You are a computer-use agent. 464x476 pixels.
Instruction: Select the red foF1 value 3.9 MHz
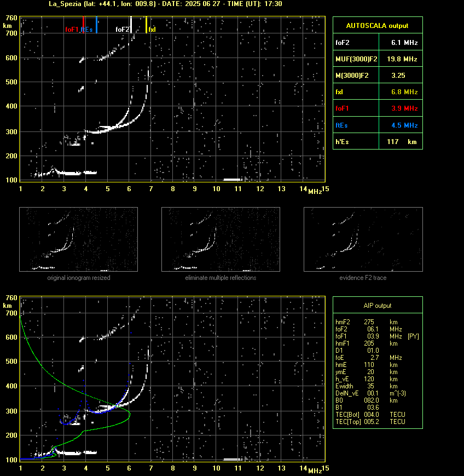[x=404, y=108]
